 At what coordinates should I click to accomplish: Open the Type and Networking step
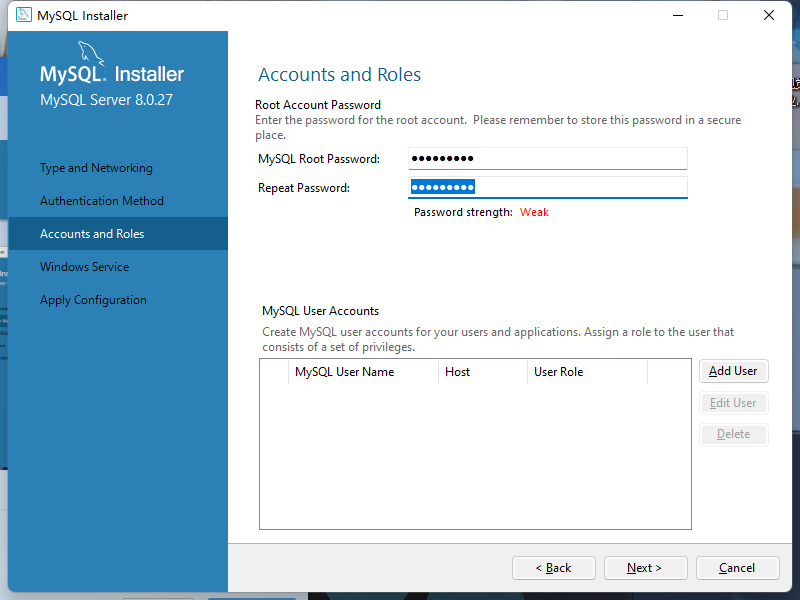coord(96,168)
